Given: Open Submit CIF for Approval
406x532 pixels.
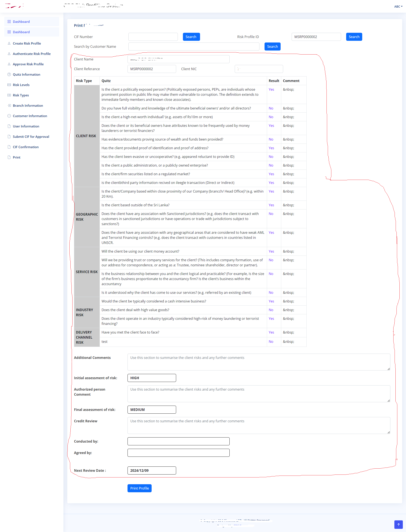Looking at the screenshot, I should [32, 137].
